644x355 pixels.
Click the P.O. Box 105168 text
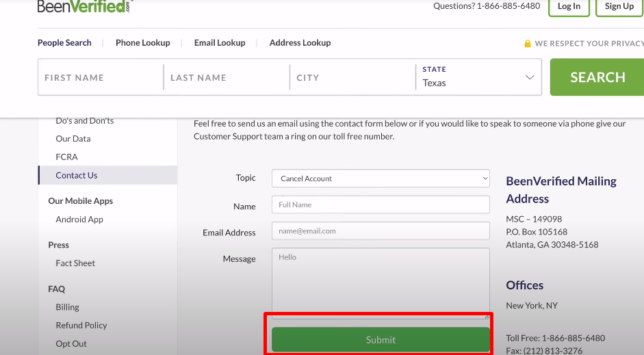point(537,232)
